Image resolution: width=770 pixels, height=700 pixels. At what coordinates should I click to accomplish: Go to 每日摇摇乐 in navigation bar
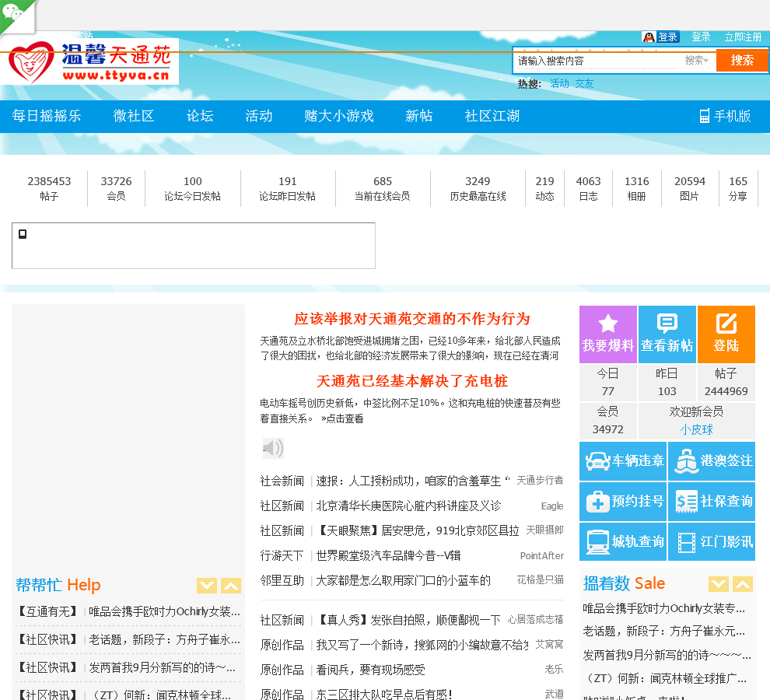coord(47,116)
